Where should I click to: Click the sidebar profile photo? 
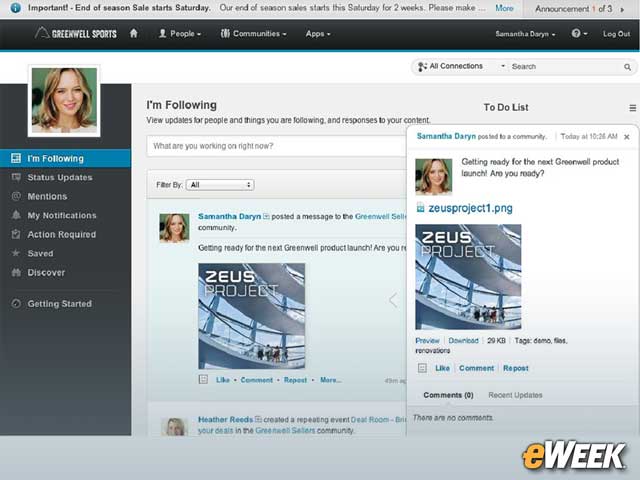click(x=64, y=100)
